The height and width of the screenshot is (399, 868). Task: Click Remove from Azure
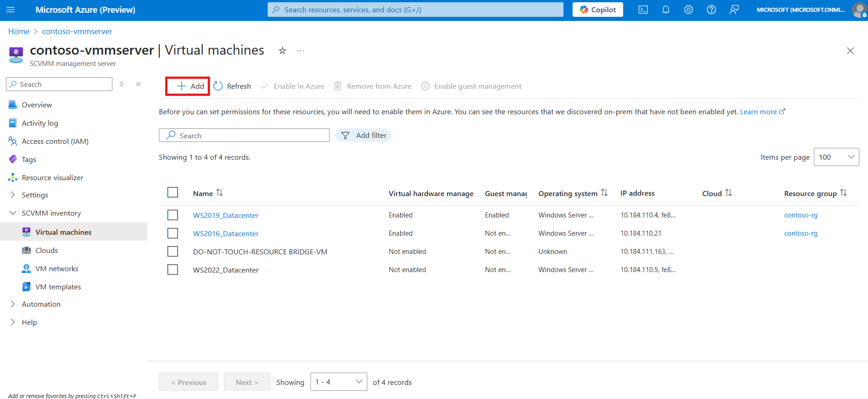373,86
